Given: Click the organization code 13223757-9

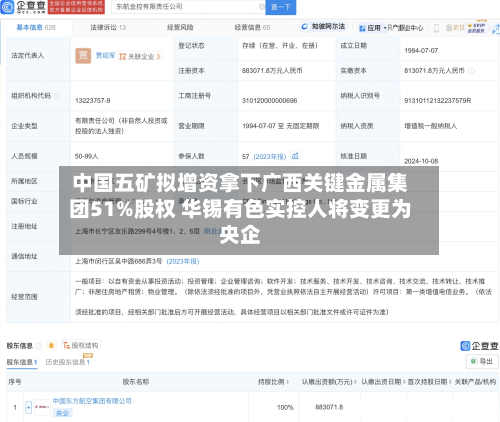Looking at the screenshot, I should pyautogui.click(x=93, y=101).
